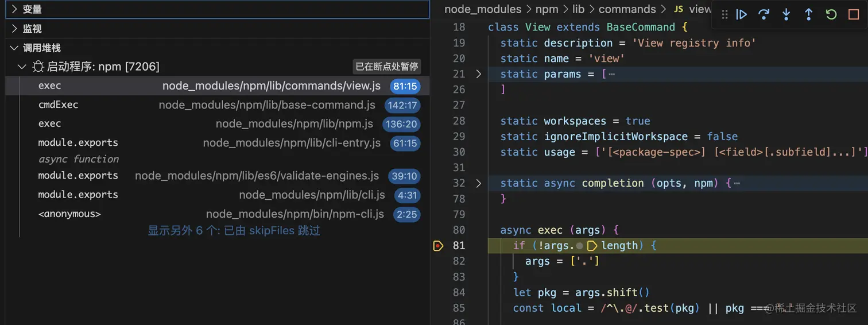Click the bug icon next to 启动程序
Image resolution: width=868 pixels, height=325 pixels.
pos(38,67)
